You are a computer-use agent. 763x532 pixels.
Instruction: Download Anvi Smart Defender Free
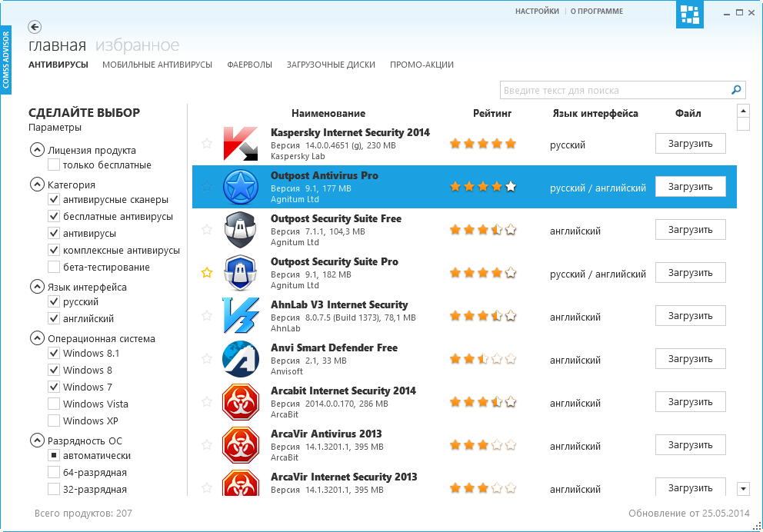click(690, 359)
